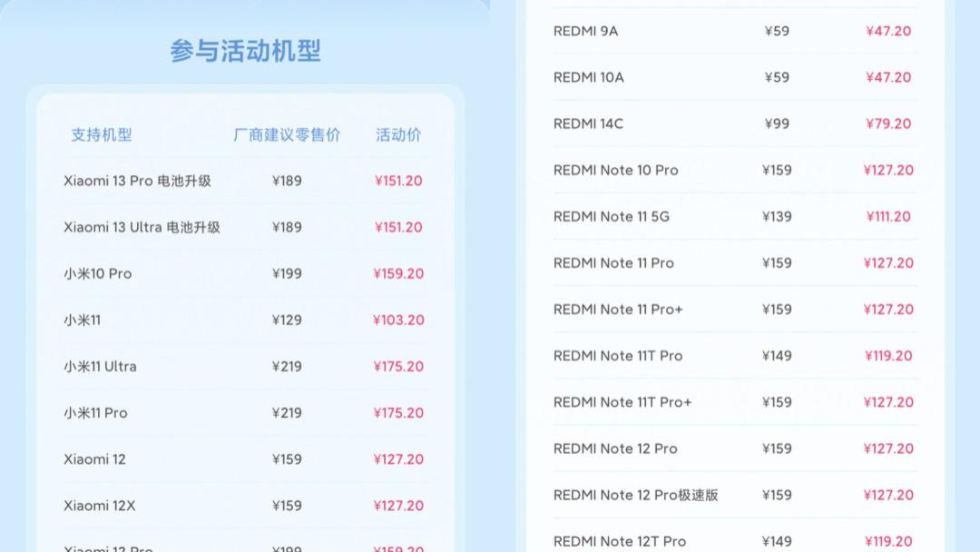Select the 小米10 Pro model name
This screenshot has height=552, width=980.
tap(97, 273)
